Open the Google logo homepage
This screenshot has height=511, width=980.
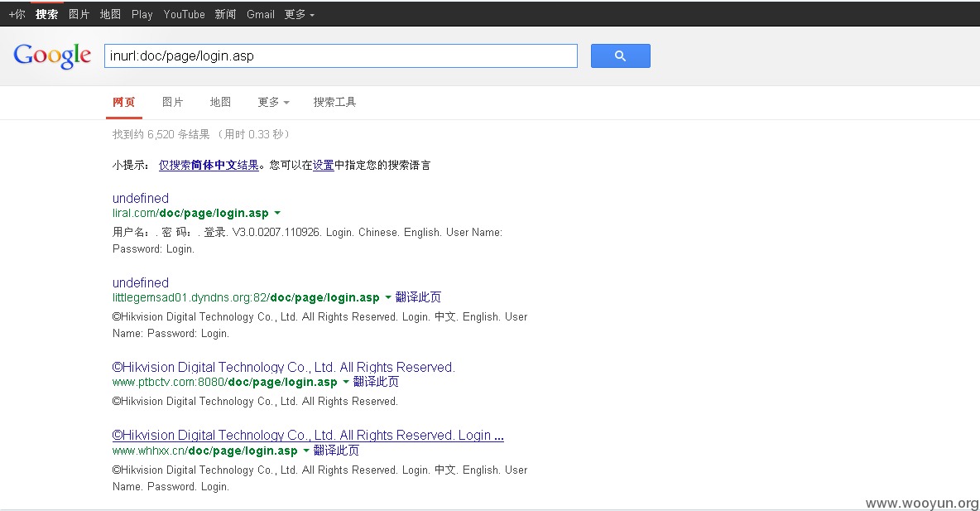pyautogui.click(x=52, y=55)
